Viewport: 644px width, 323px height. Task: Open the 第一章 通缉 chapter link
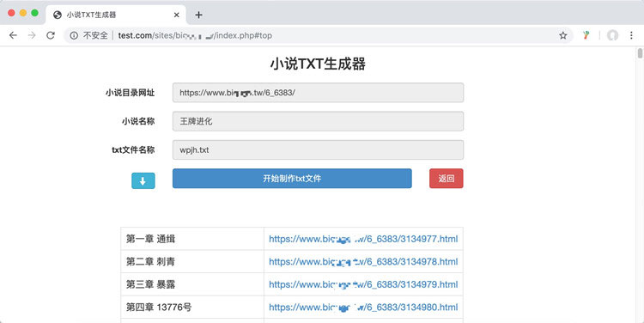363,239
